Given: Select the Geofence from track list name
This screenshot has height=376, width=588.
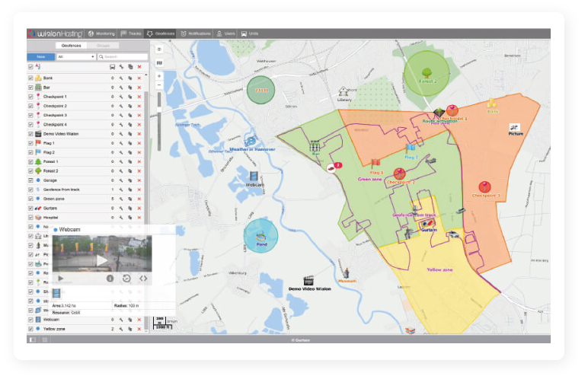Looking at the screenshot, I should pos(62,190).
